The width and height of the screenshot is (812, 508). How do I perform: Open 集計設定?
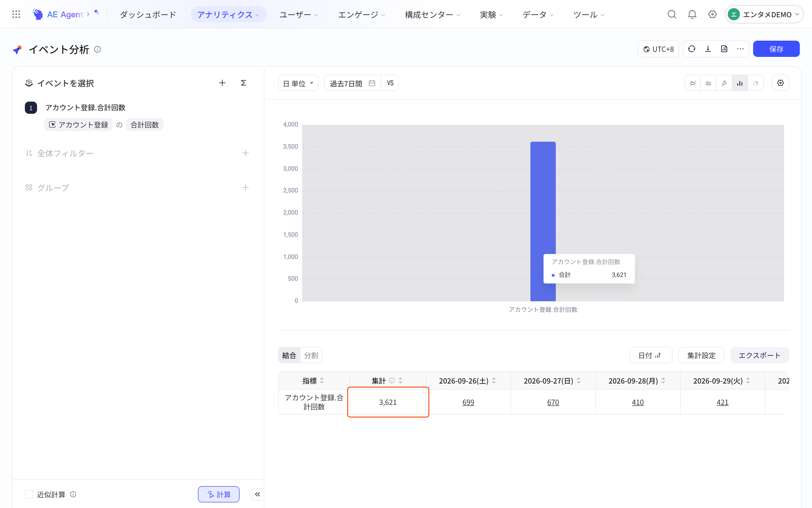pyautogui.click(x=701, y=355)
